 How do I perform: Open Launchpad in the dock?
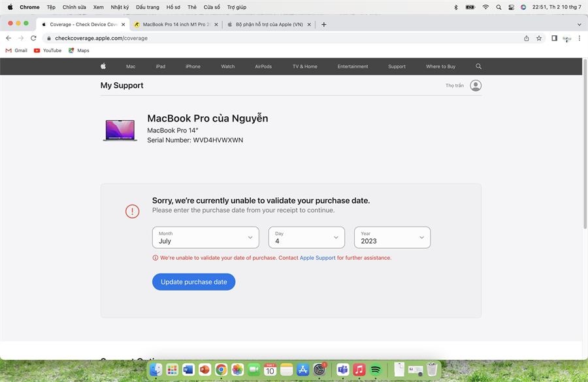172,370
